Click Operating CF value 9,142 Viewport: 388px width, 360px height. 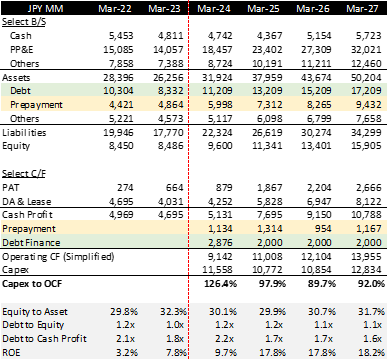[x=220, y=257]
